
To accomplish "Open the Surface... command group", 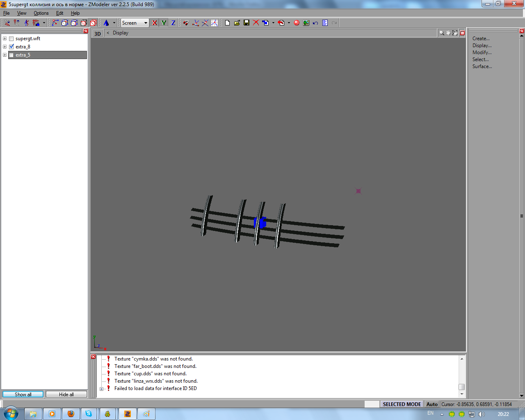I will coord(482,66).
